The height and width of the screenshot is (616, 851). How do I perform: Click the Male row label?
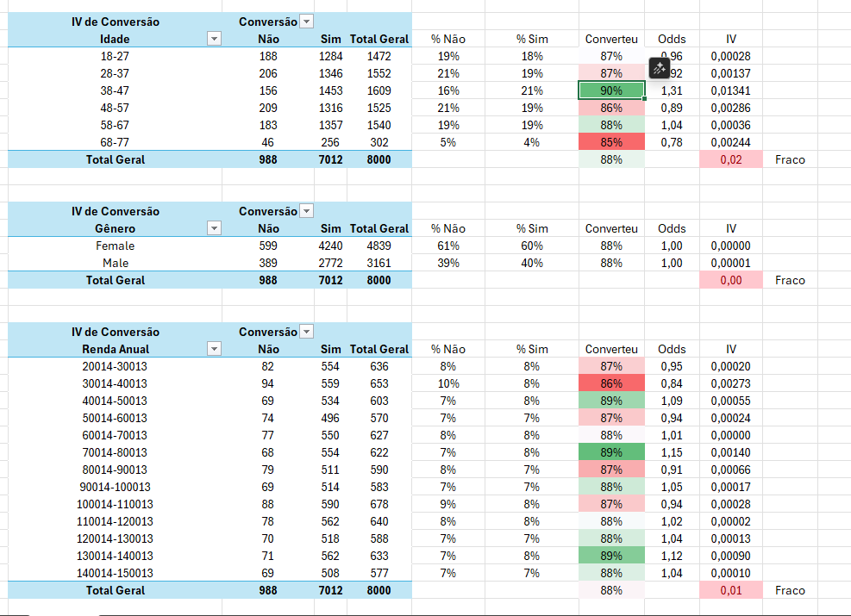115,263
